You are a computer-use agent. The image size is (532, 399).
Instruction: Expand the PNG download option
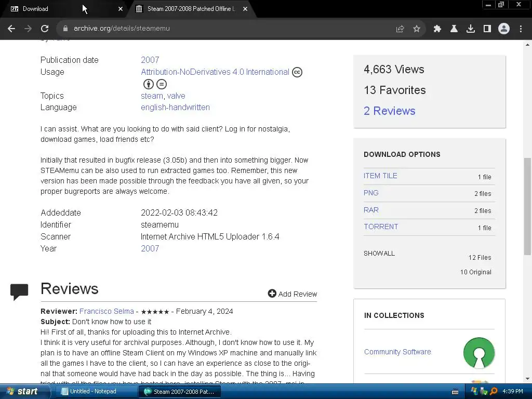[x=371, y=193]
